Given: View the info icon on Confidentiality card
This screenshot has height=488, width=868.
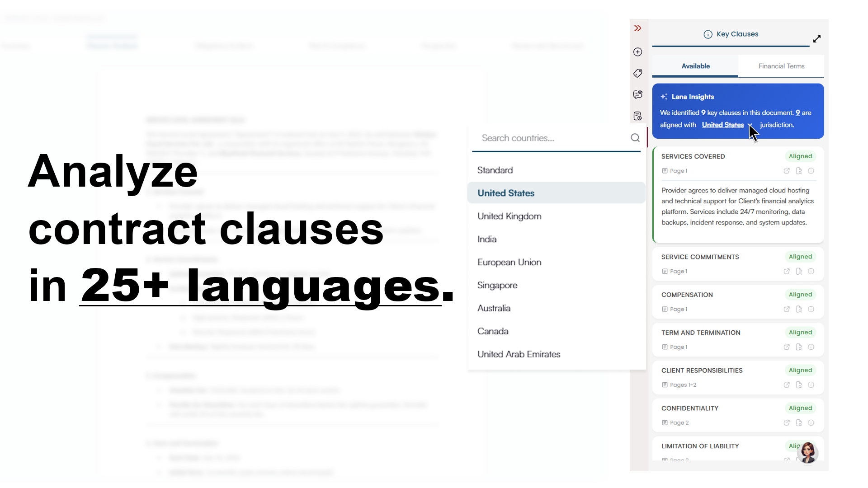Looking at the screenshot, I should [811, 422].
